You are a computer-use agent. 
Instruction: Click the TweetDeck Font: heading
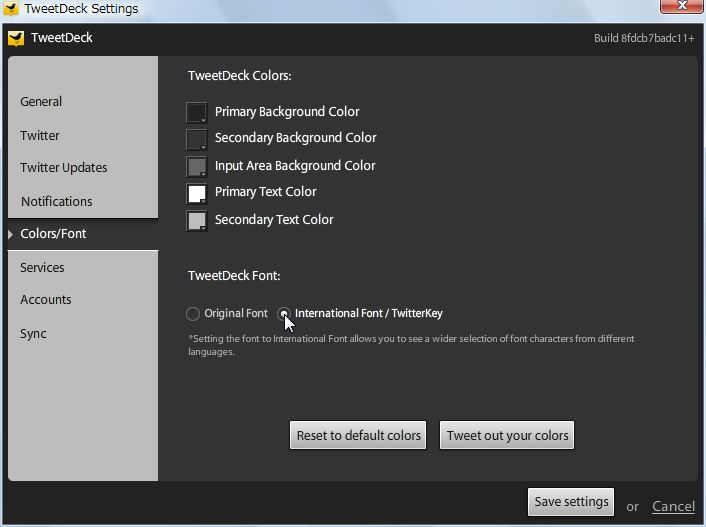234,276
